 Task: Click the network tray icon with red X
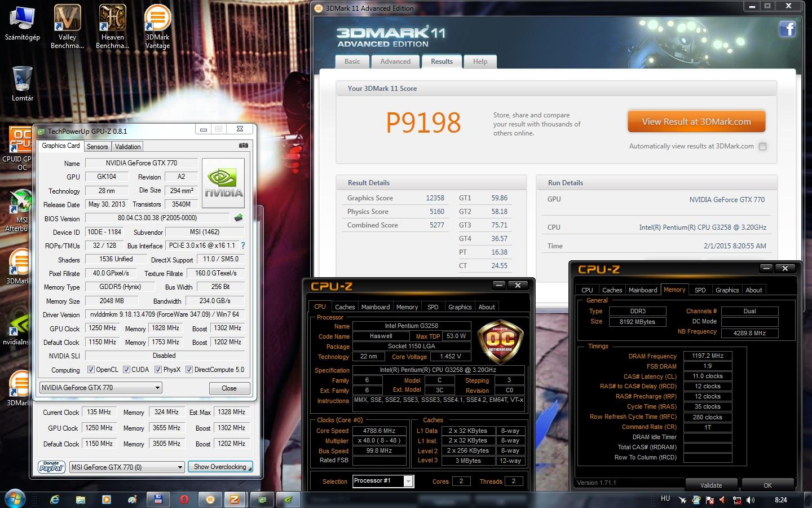point(736,500)
